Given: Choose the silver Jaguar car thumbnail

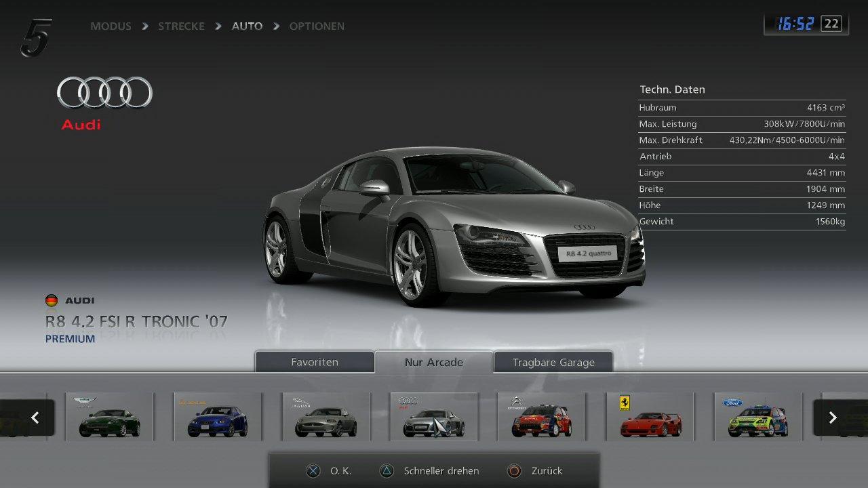Looking at the screenshot, I should coord(326,417).
